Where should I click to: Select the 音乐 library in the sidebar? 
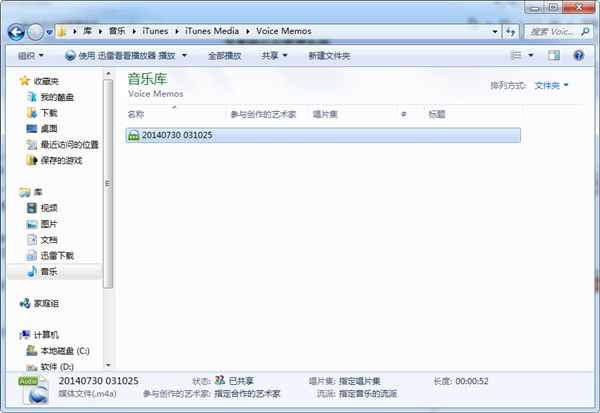(x=54, y=271)
